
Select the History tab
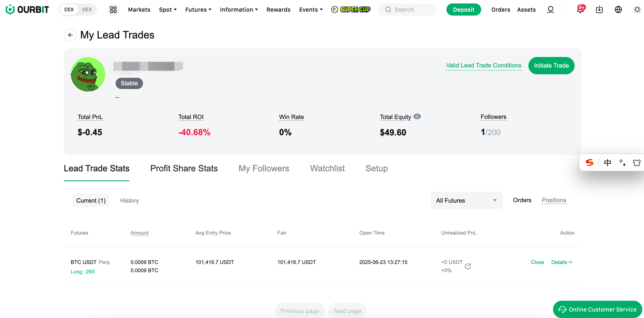pyautogui.click(x=129, y=200)
